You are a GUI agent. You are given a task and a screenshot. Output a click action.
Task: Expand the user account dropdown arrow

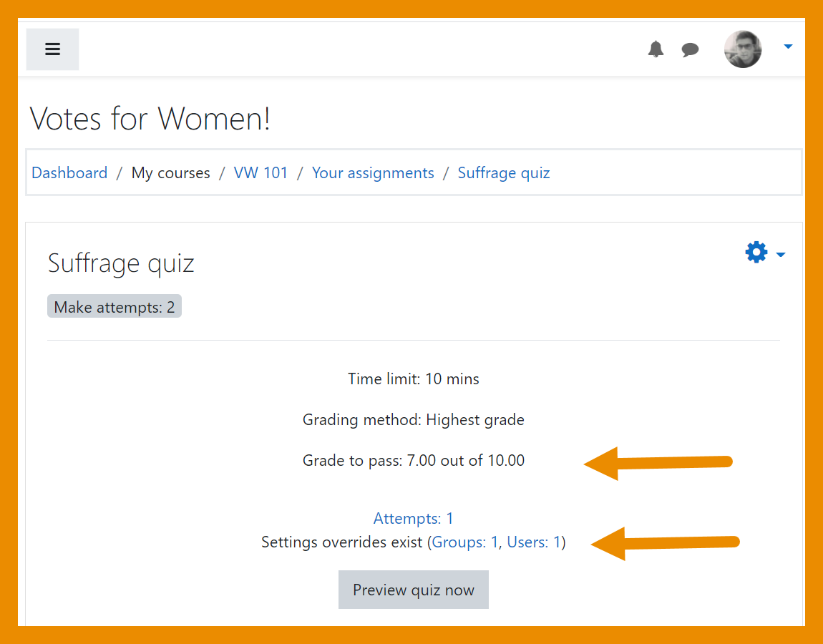788,46
